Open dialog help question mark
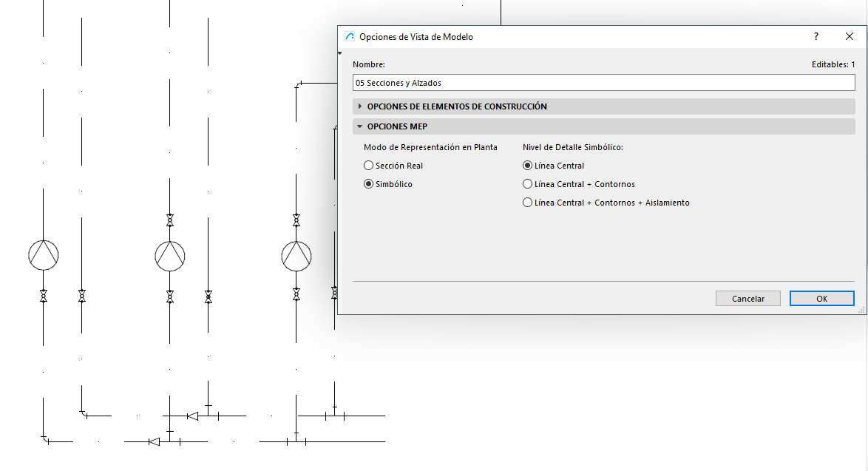 [x=816, y=36]
